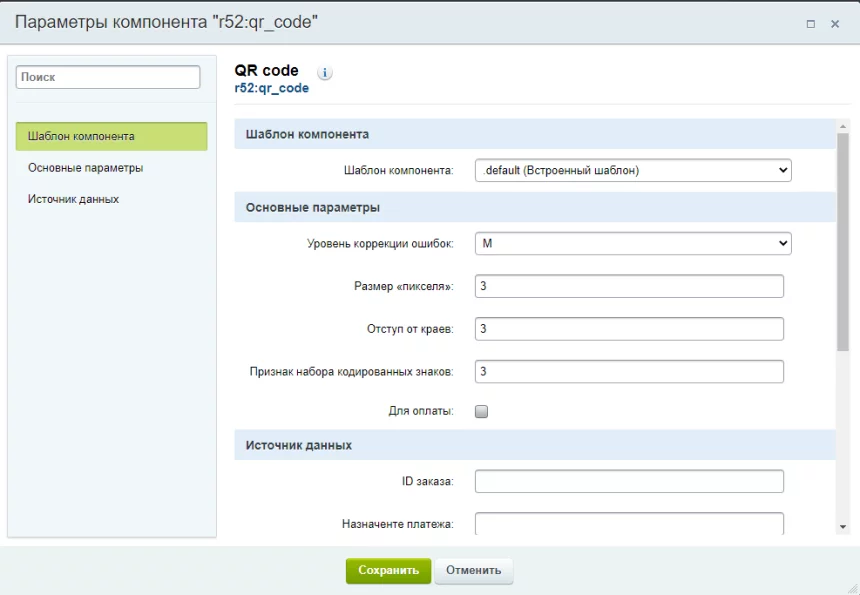Focus the «Поиск» search field

coord(108,77)
